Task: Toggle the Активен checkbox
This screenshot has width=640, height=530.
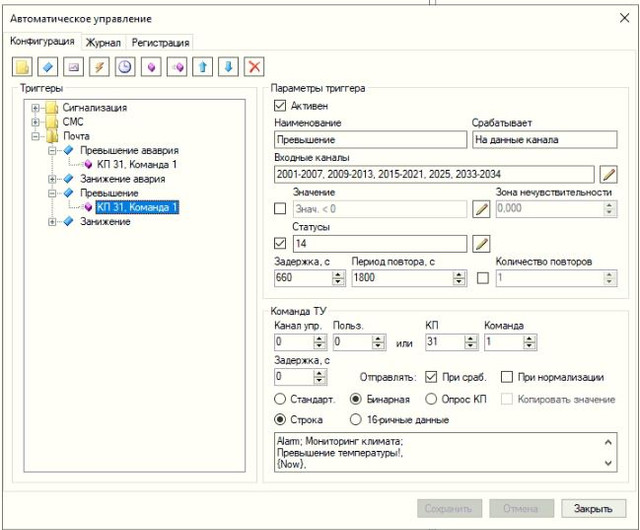Action: [x=280, y=106]
